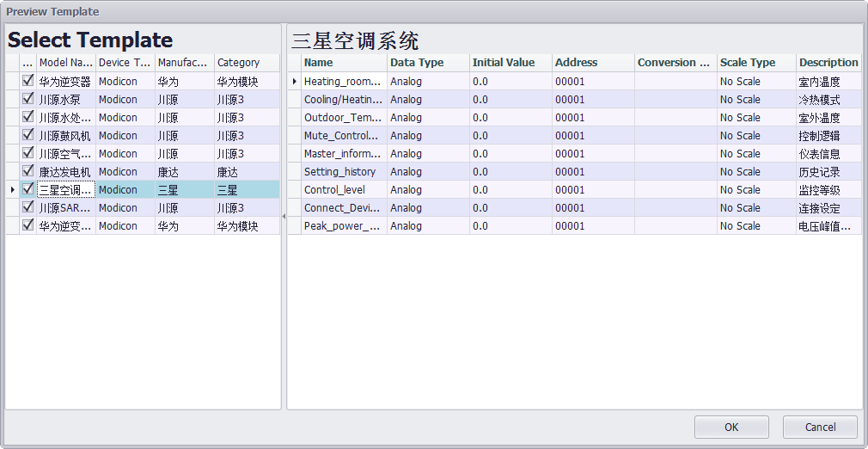Viewport: 868px width, 449px height.
Task: Uncheck the 三星空调 template checkbox
Action: (28, 189)
